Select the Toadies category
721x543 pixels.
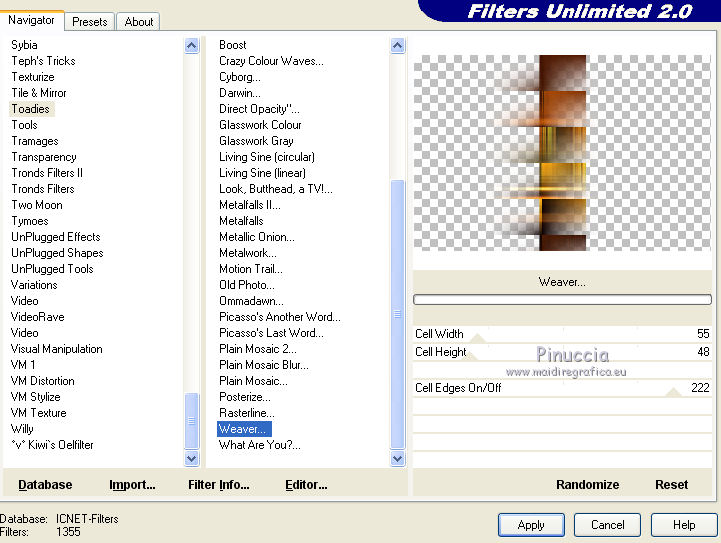pos(30,109)
